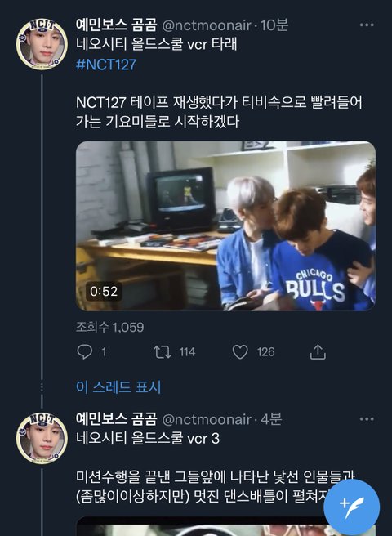The height and width of the screenshot is (536, 392).
Task: Open more options on the 4분 tweet
Action: coord(367,419)
